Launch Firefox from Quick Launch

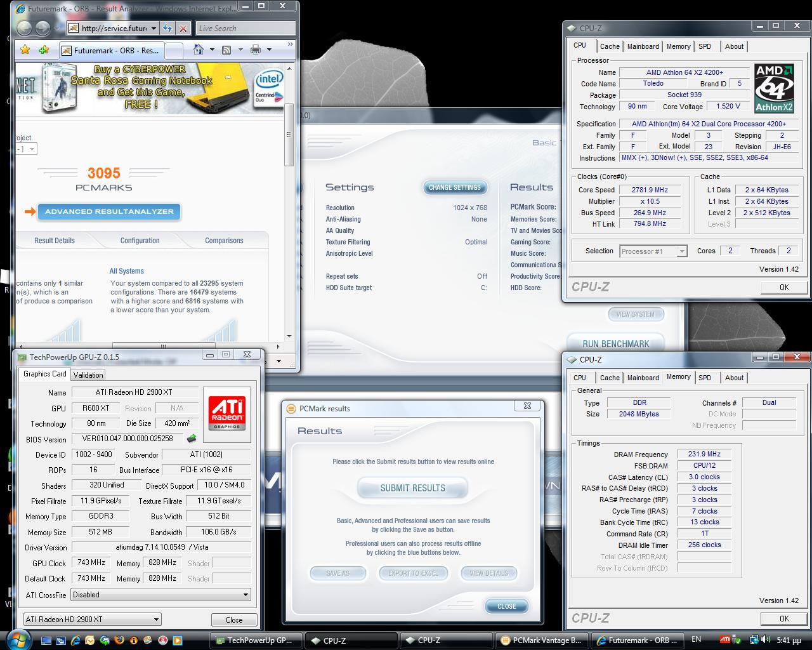pyautogui.click(x=120, y=640)
